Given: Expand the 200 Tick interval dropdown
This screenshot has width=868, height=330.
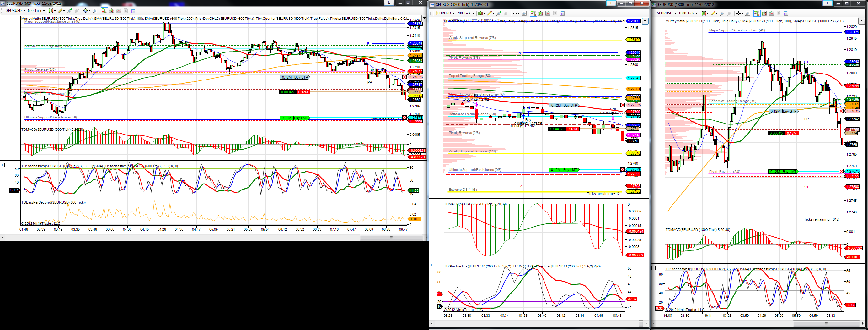Looking at the screenshot, I should tap(466, 13).
